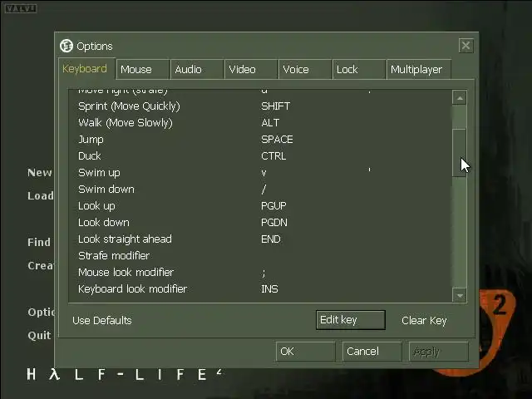Click the PGDN key value
The height and width of the screenshot is (399, 532).
click(274, 223)
